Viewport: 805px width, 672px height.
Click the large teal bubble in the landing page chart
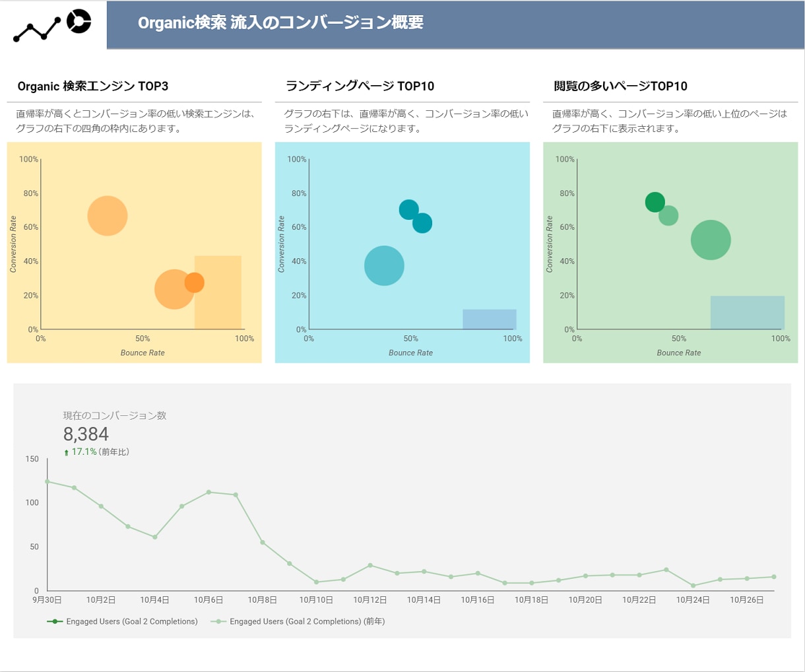coord(384,265)
